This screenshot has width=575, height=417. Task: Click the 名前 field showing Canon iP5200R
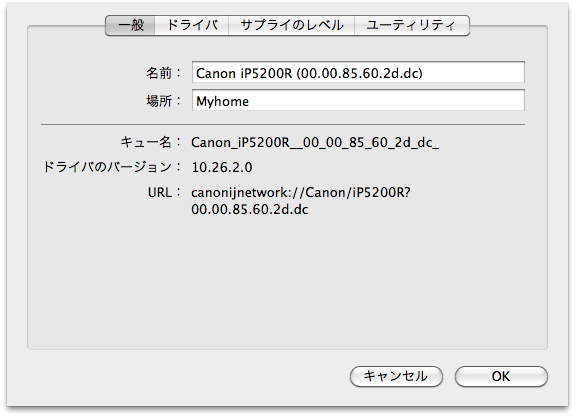[358, 72]
